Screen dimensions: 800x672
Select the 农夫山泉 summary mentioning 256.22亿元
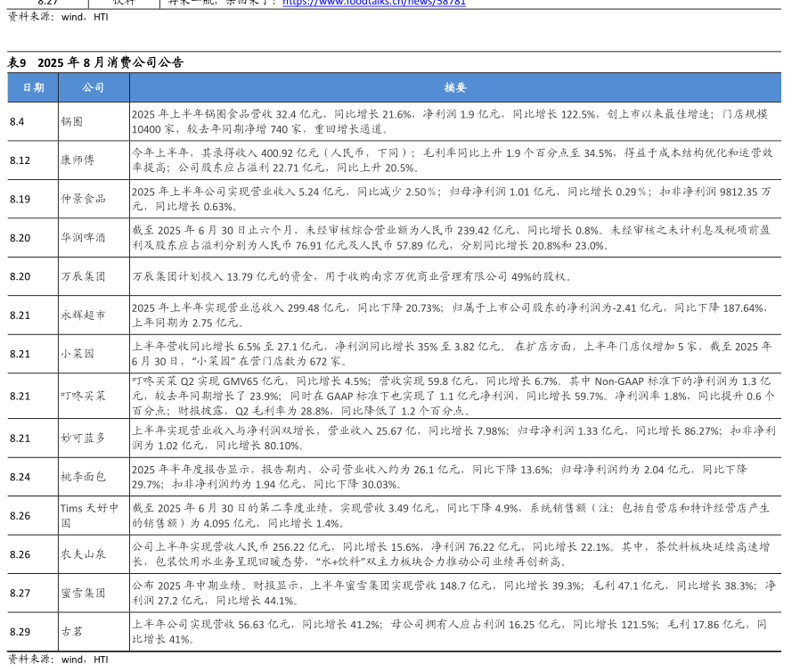click(451, 554)
